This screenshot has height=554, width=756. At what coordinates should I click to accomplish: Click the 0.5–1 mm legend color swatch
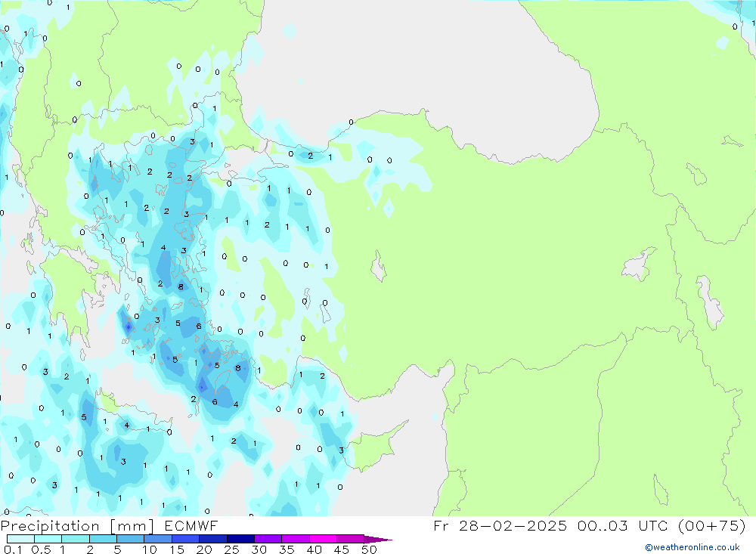point(48,539)
